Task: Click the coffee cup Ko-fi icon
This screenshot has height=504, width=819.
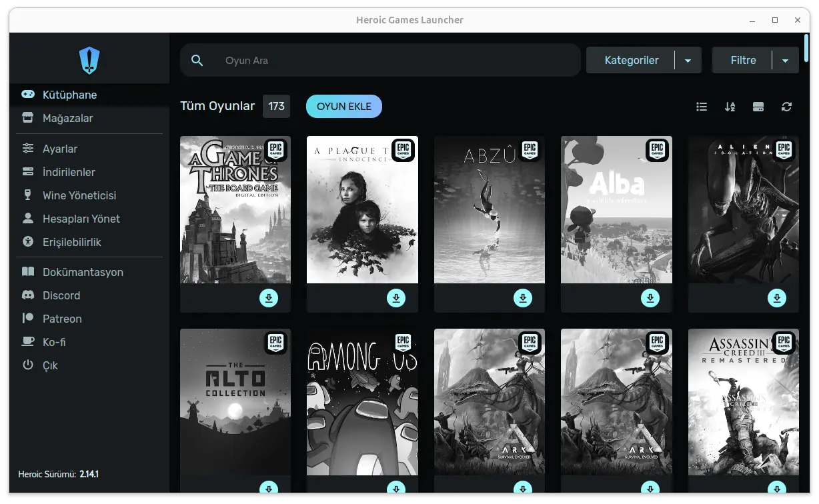Action: coord(28,342)
